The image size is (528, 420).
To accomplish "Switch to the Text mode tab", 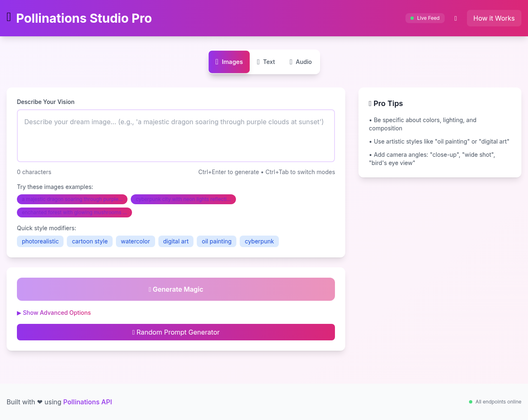I will point(266,61).
